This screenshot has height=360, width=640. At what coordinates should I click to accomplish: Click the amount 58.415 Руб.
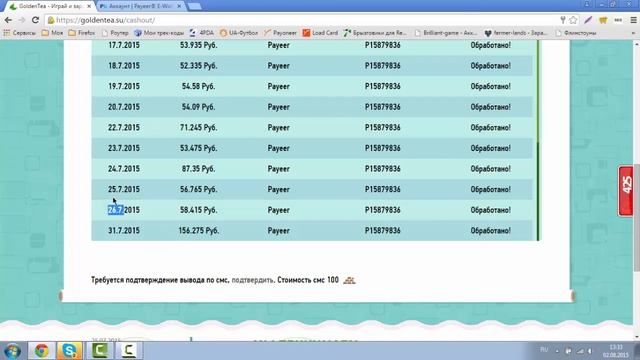point(199,210)
